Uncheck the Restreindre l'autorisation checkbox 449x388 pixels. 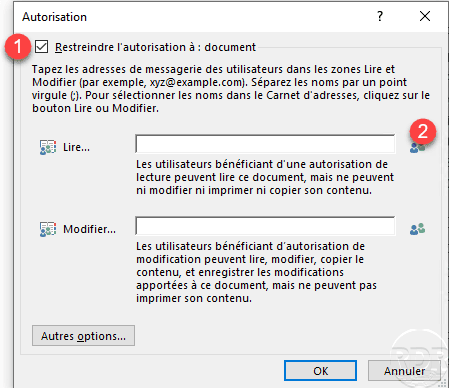42,47
